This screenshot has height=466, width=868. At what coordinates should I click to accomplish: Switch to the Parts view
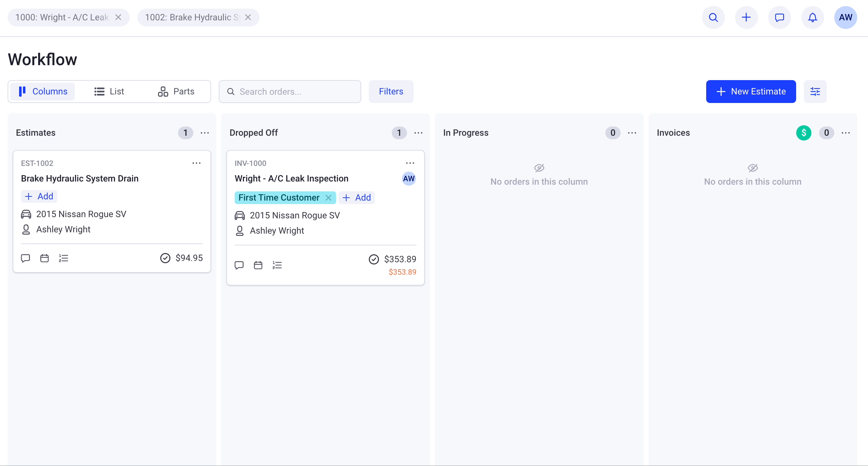pos(176,91)
